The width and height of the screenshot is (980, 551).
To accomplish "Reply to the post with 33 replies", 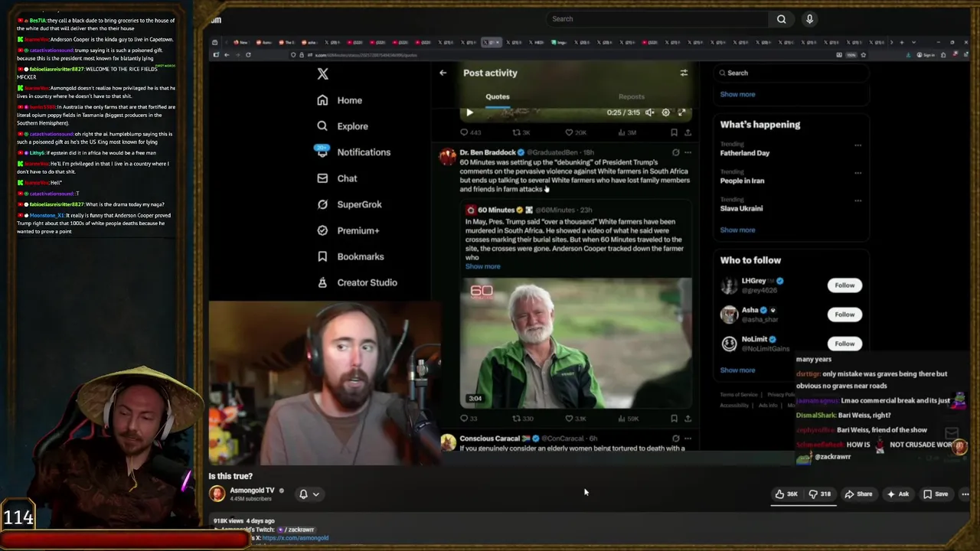I will (469, 419).
